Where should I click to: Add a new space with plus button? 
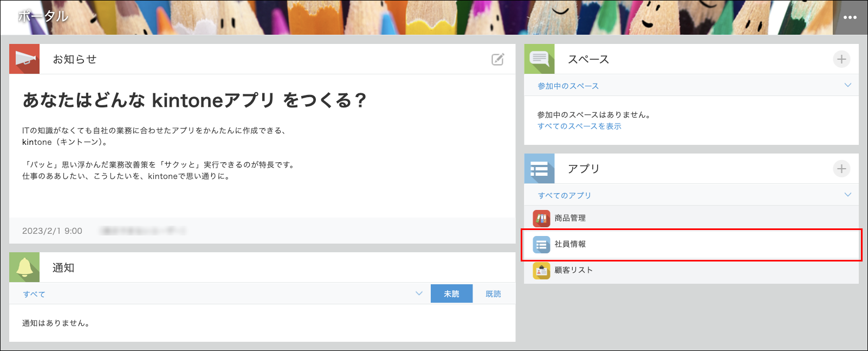841,59
